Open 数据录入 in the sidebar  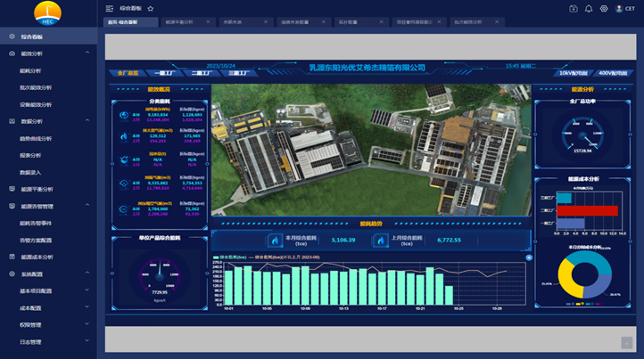tap(30, 172)
